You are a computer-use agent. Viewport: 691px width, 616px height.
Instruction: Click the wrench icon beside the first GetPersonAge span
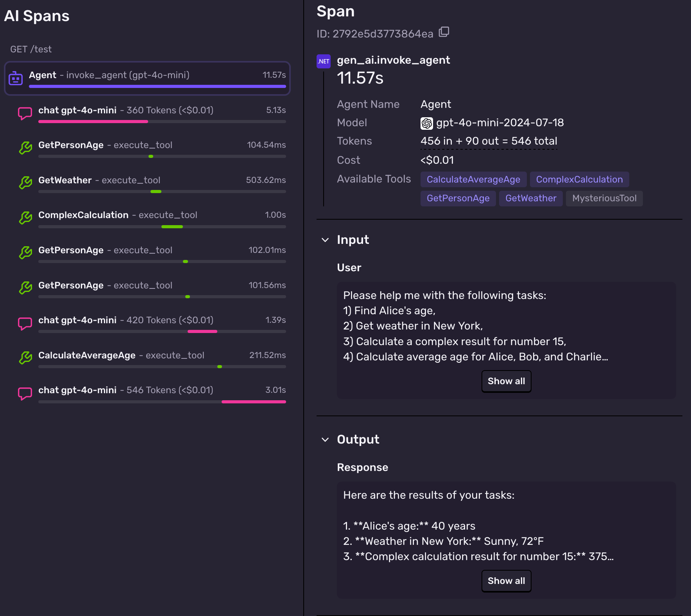click(25, 148)
